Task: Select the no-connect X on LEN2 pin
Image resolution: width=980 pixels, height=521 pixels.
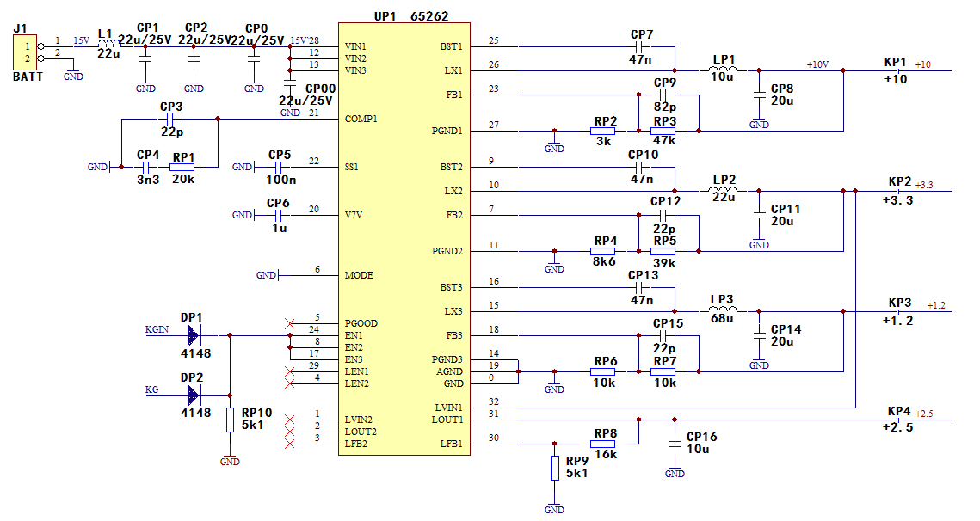Action: (x=289, y=383)
